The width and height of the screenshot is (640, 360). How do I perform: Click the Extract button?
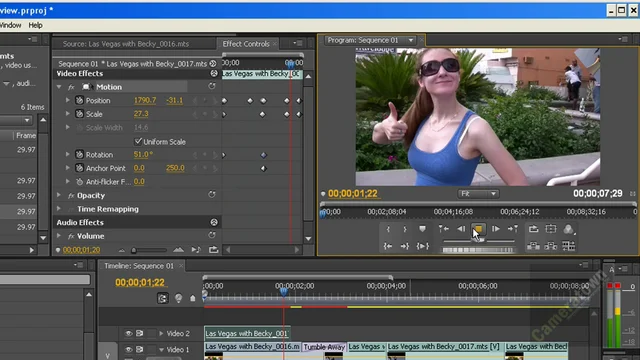click(551, 246)
